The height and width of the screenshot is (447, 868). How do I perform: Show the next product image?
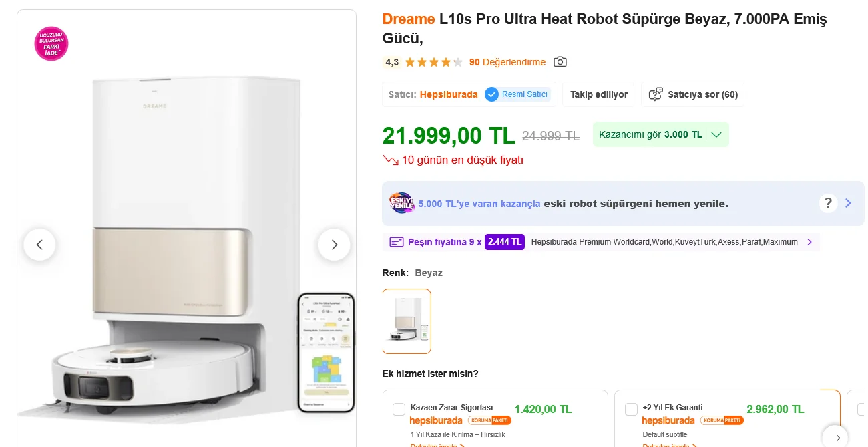(334, 245)
